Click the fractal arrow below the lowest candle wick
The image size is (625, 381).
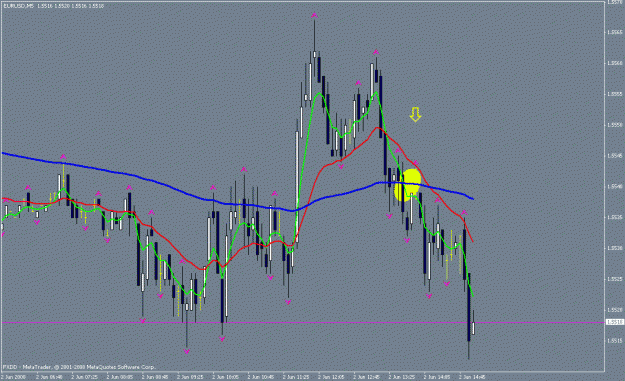click(x=187, y=351)
